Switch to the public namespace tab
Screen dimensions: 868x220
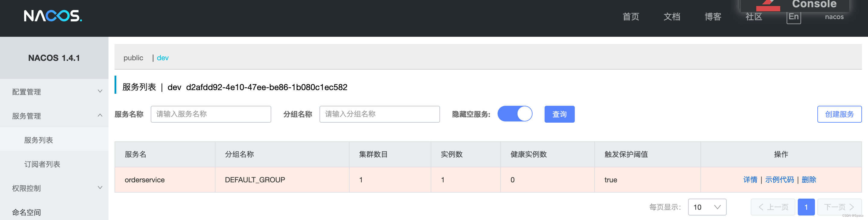click(x=133, y=58)
